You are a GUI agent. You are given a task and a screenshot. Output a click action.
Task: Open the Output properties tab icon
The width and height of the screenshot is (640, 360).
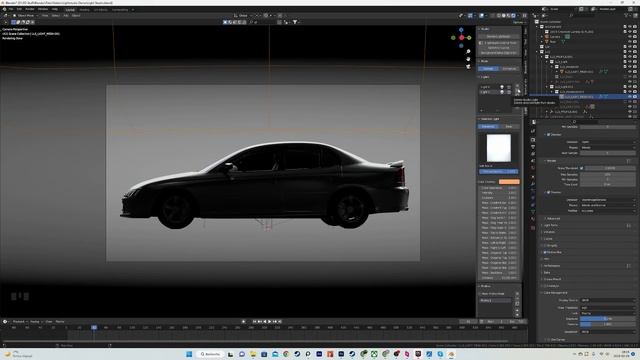pos(533,147)
